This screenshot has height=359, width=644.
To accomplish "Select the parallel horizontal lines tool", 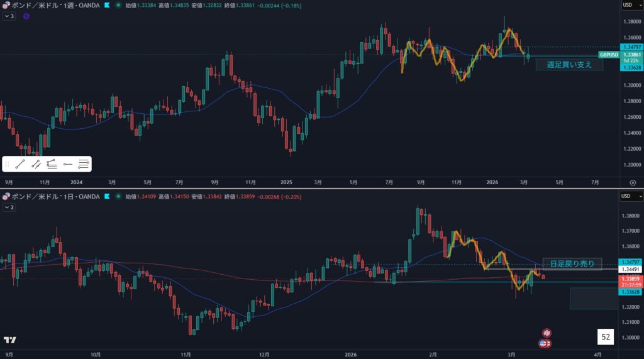I will (x=84, y=165).
